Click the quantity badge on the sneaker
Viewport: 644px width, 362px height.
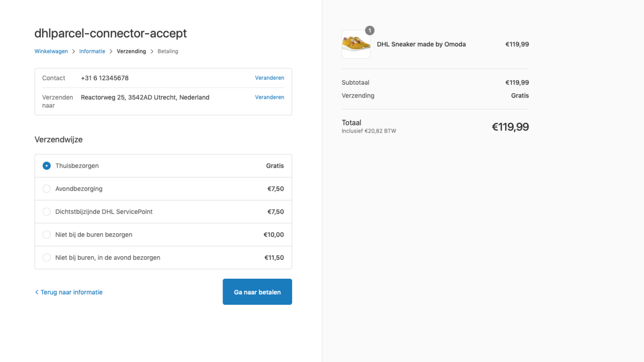(x=370, y=31)
